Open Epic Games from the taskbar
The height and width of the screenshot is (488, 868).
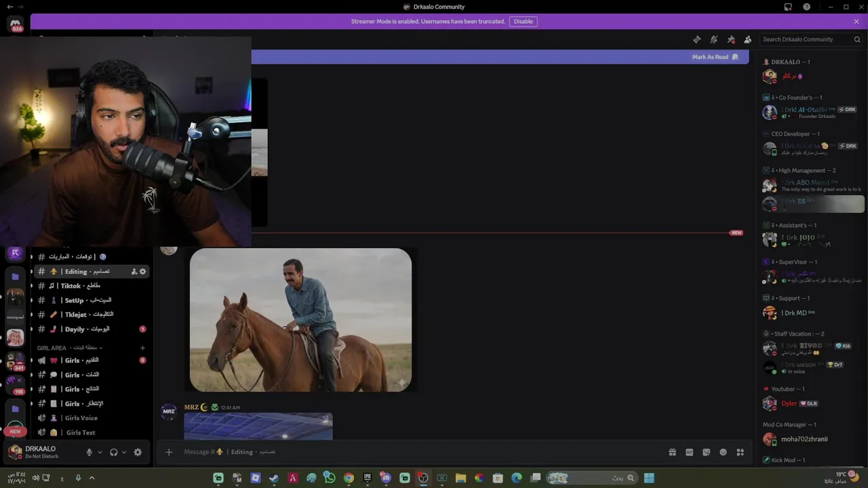tap(368, 478)
